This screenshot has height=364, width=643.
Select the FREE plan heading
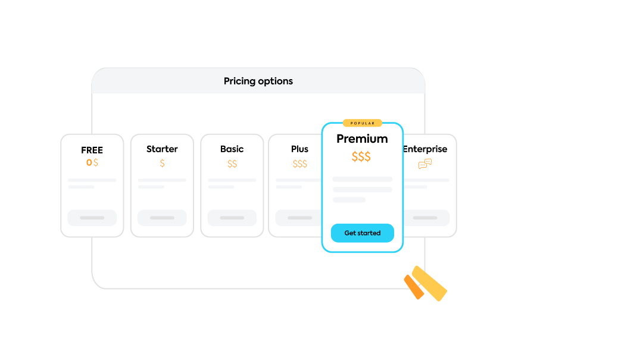92,150
